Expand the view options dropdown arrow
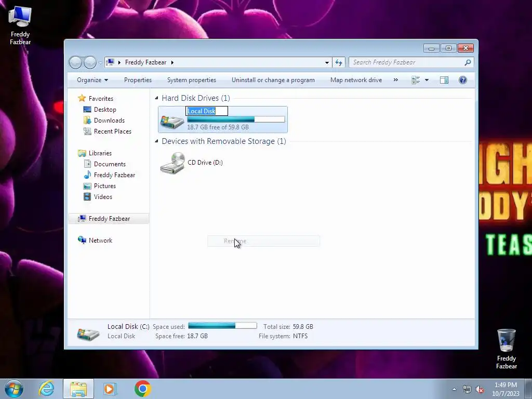Screen dimensions: 532x399 427,80
